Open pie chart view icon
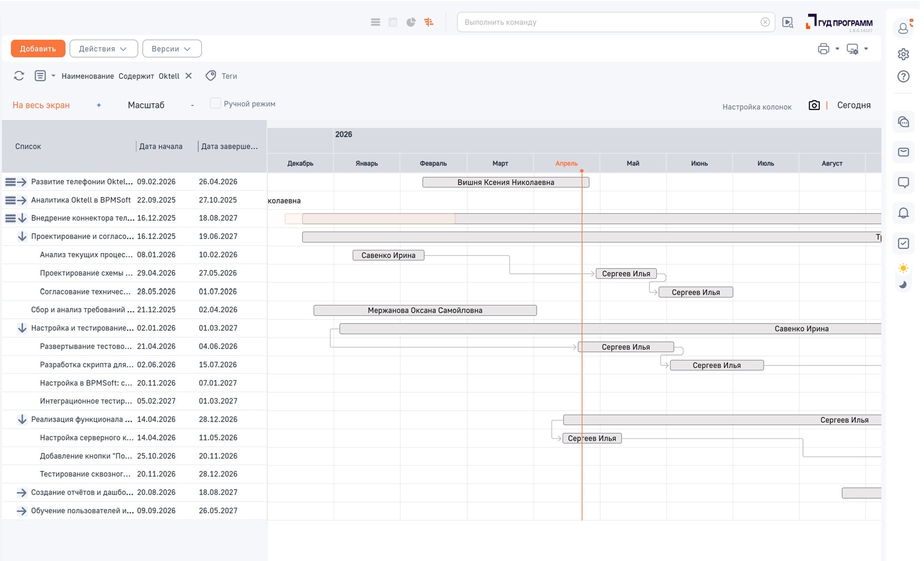This screenshot has width=924, height=561. click(x=411, y=22)
